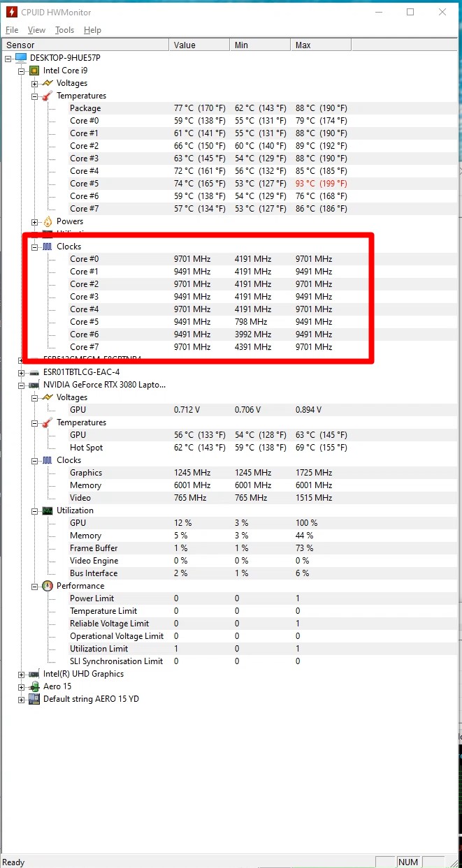Click the CPU Powers flame icon
This screenshot has height=868, width=462.
(47, 221)
